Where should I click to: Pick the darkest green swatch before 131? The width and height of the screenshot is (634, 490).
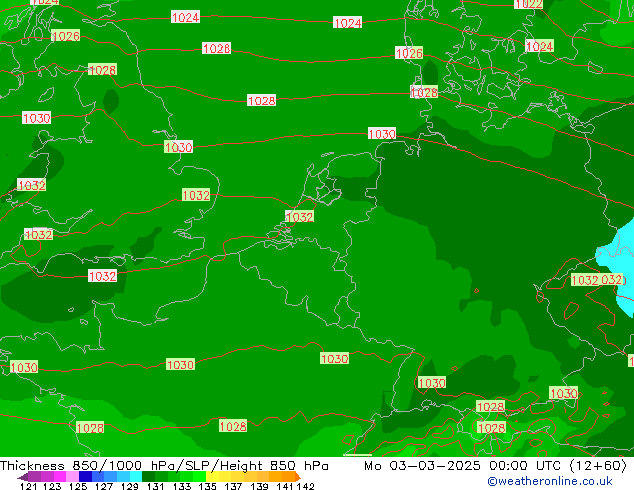[148, 476]
